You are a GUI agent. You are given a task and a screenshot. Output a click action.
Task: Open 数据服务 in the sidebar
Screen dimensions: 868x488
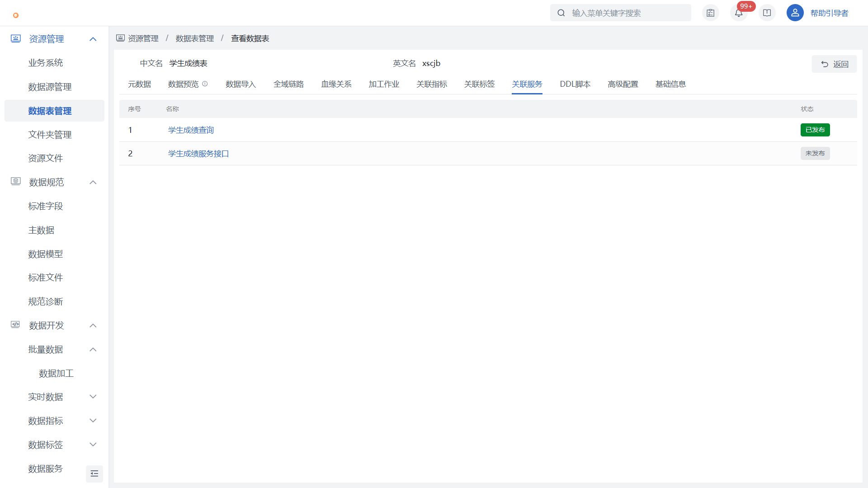pyautogui.click(x=46, y=469)
